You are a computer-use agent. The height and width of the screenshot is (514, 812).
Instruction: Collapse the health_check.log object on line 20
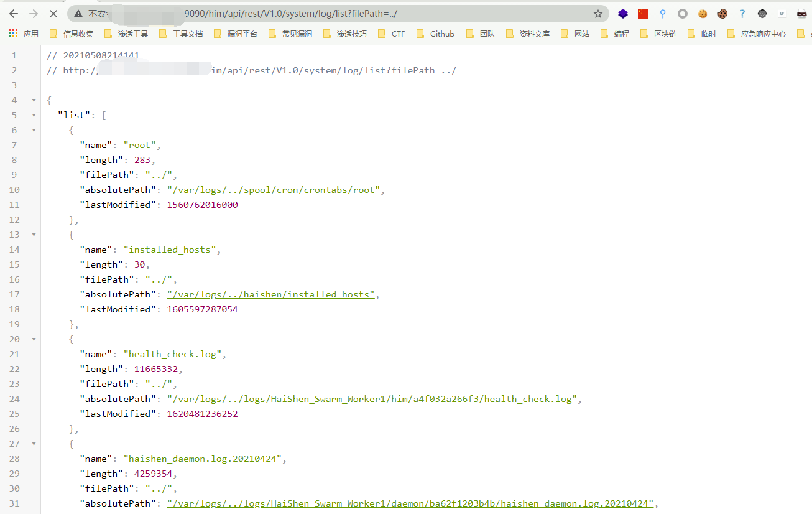coord(34,339)
